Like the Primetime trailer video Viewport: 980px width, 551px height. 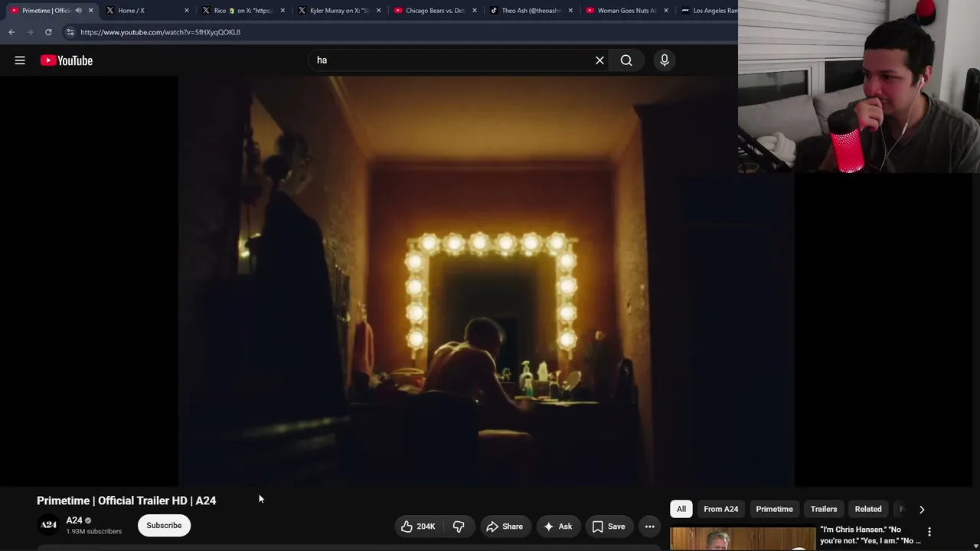(418, 527)
